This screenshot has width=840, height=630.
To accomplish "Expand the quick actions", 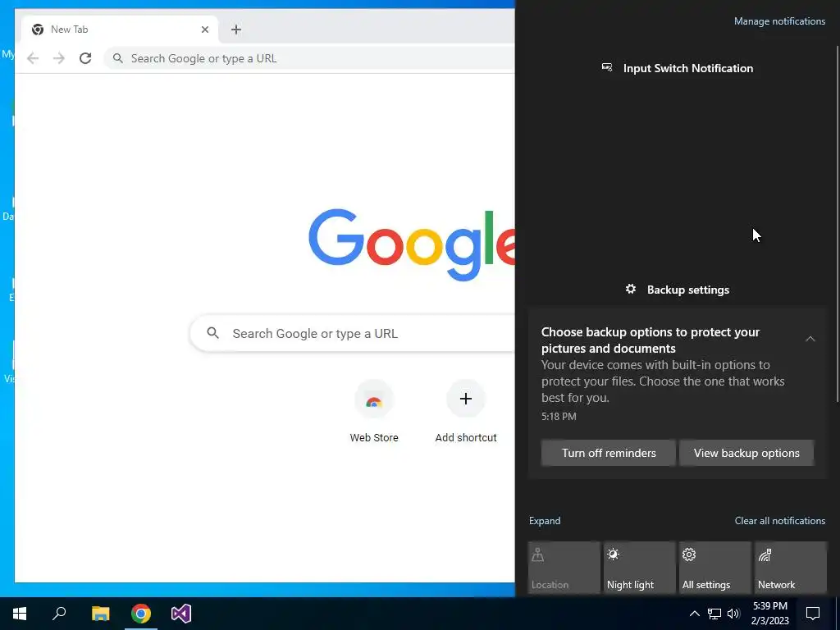I will pos(545,521).
